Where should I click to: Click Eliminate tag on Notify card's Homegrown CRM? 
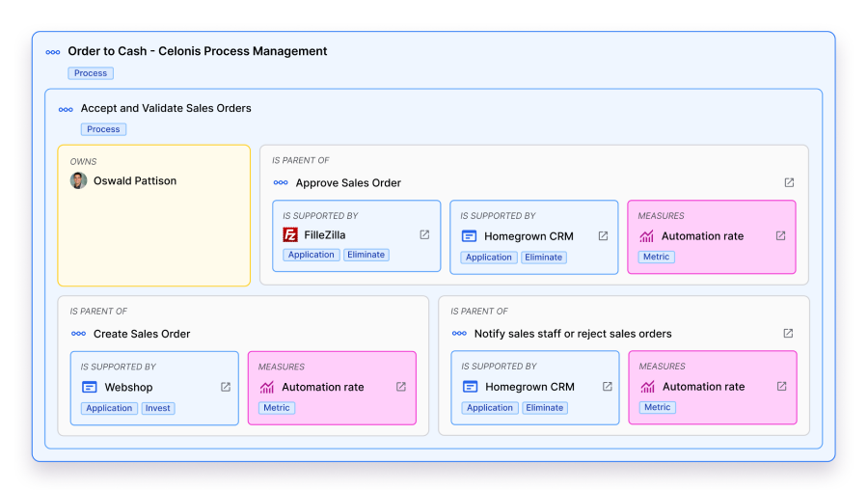(x=545, y=408)
